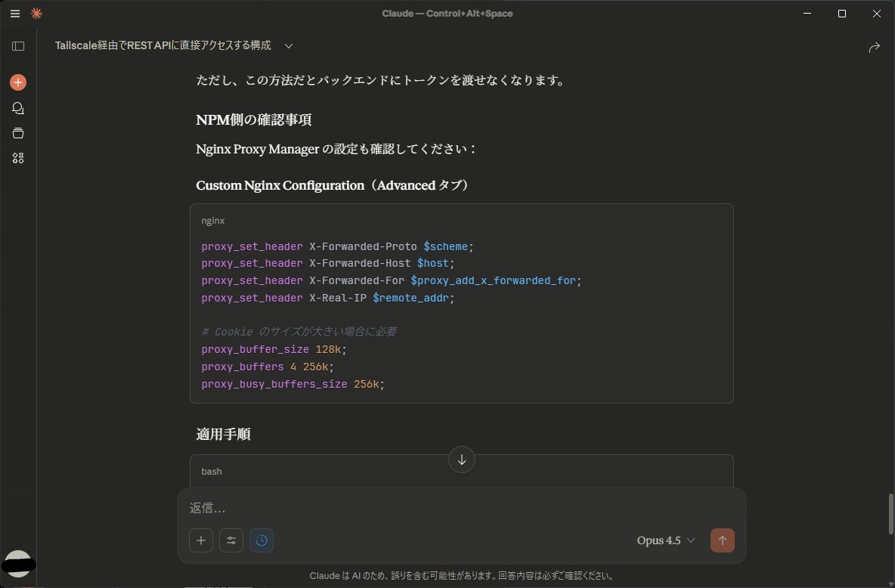The height and width of the screenshot is (588, 895).
Task: Click the 'Nginx Proxy Manager の設定も確認' sentence
Action: click(x=336, y=149)
